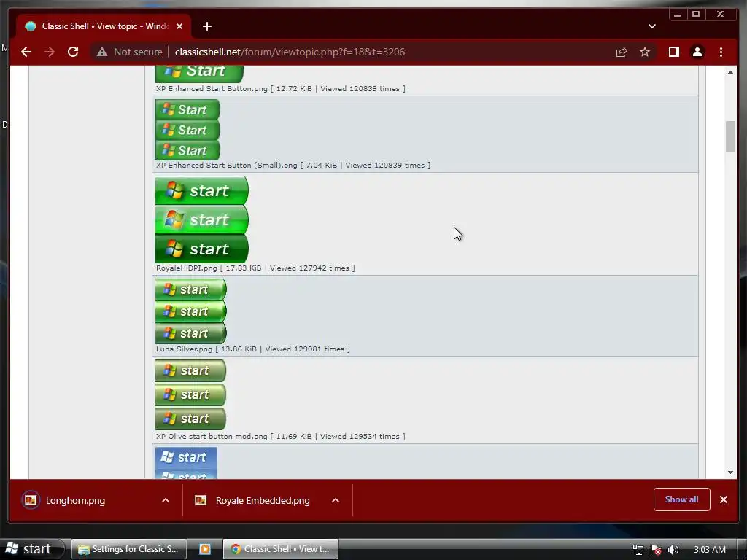Click the vertical scrollbar thumb
747x560 pixels.
tap(730, 136)
